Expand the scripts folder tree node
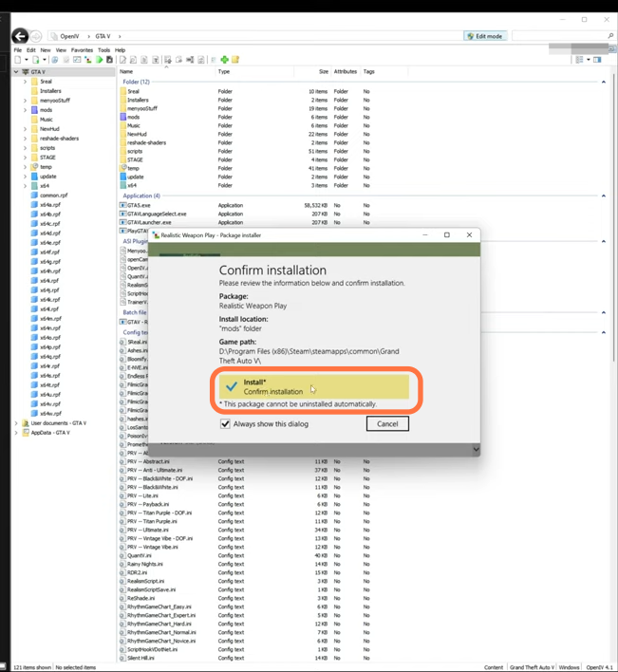The image size is (618, 672). click(25, 148)
